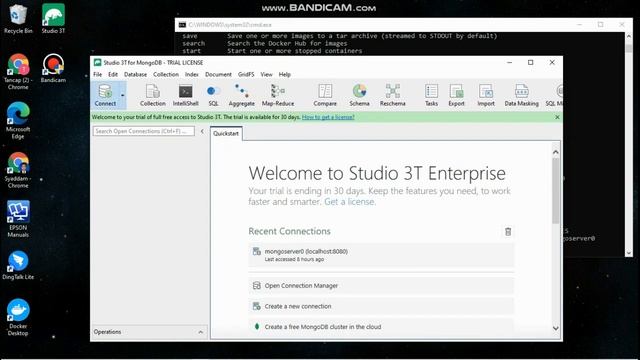Click Create a free MongoDB cluster in the cloud

click(381, 327)
